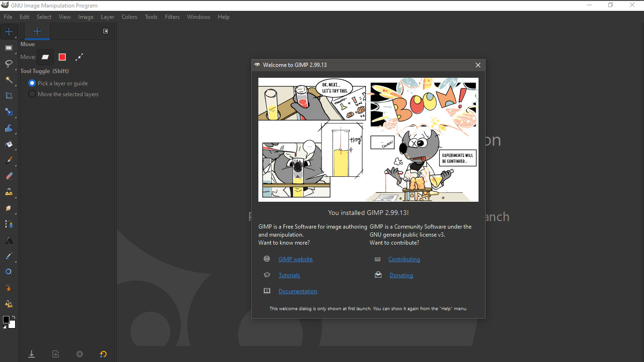The image size is (644, 362).
Task: Select the Text tool
Action: coord(9,240)
